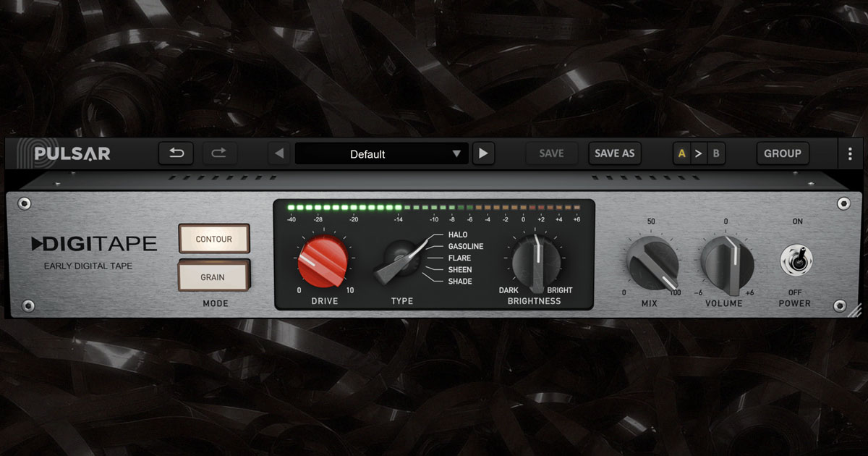Click the MIX knob
This screenshot has width=868, height=456.
652,262
